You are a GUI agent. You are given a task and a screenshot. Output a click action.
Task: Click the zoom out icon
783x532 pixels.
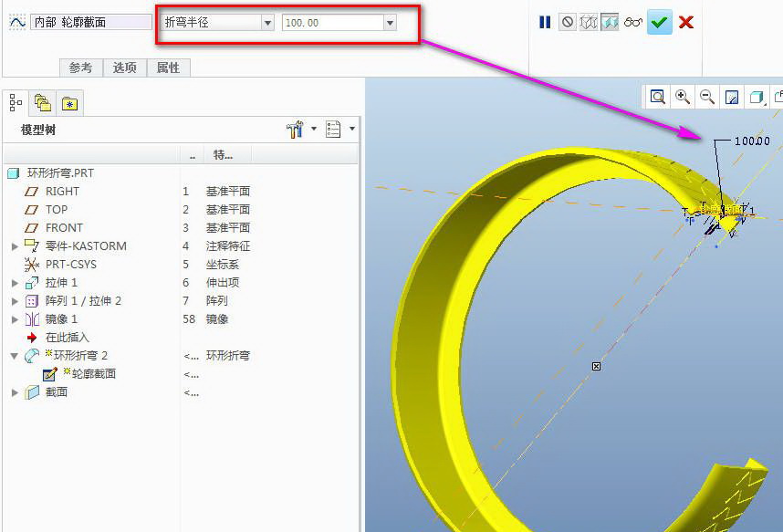point(707,97)
